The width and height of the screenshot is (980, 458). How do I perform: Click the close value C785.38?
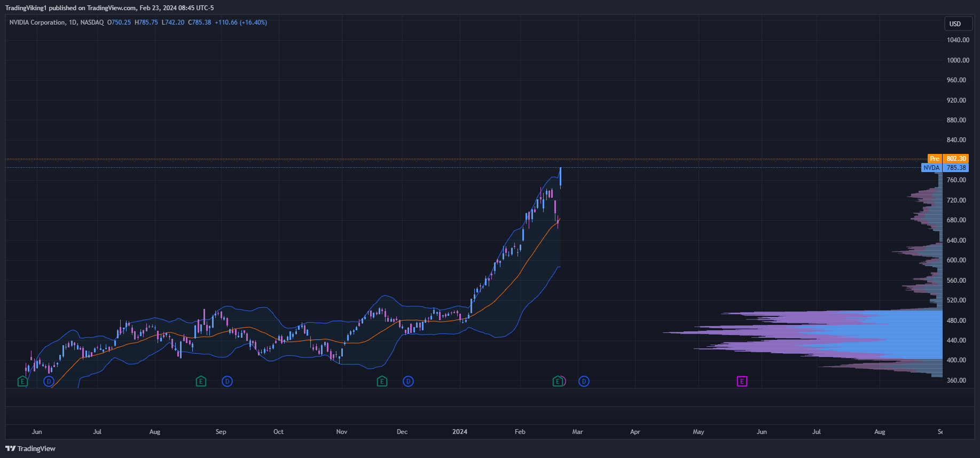pyautogui.click(x=200, y=22)
